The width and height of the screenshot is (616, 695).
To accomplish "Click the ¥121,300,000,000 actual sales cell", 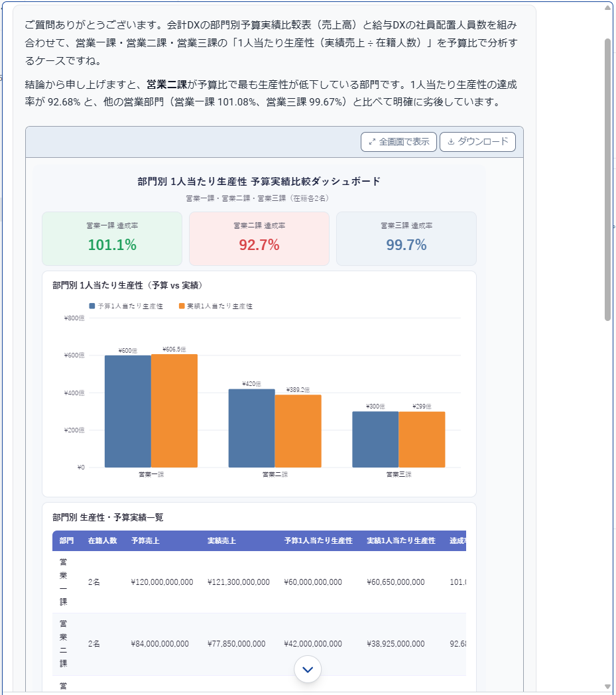I will [239, 582].
